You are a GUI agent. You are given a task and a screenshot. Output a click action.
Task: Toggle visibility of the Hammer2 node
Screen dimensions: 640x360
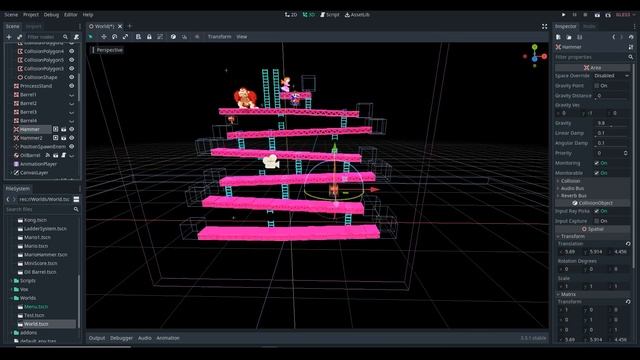72,138
